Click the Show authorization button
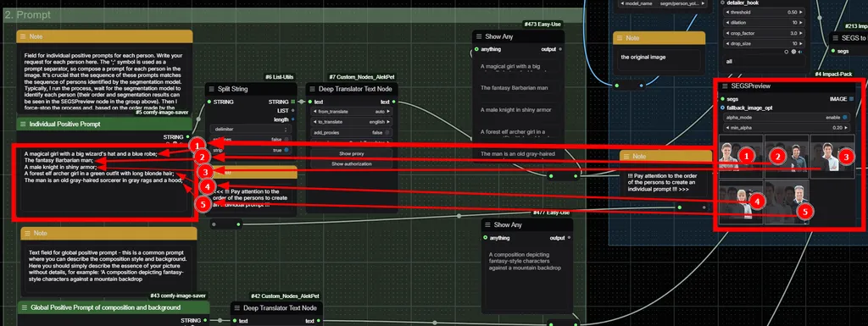Viewport: 868px width, 326px height. point(351,163)
